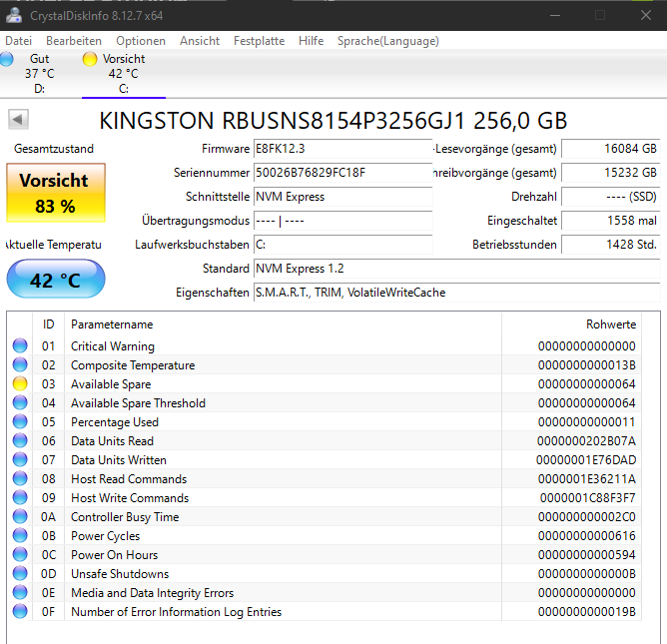Select the Critical Warning parameter name

click(113, 346)
